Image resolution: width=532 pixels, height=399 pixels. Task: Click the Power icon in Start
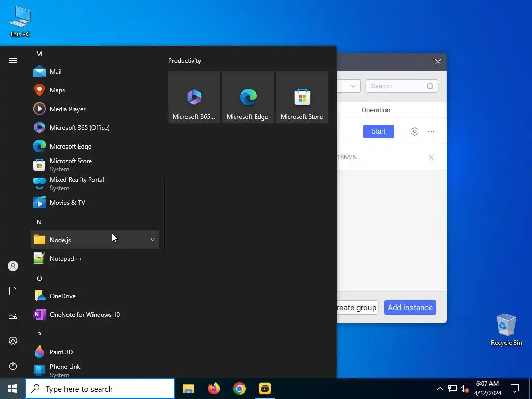pyautogui.click(x=13, y=366)
